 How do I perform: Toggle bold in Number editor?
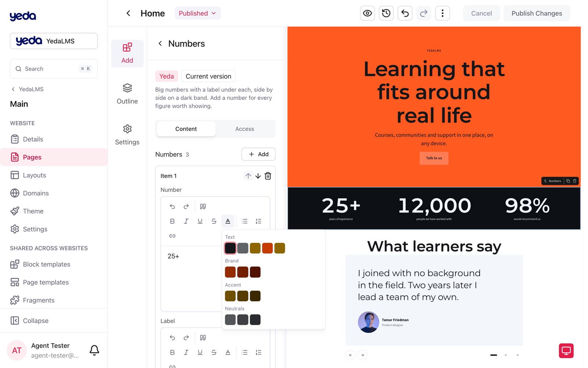coord(172,221)
